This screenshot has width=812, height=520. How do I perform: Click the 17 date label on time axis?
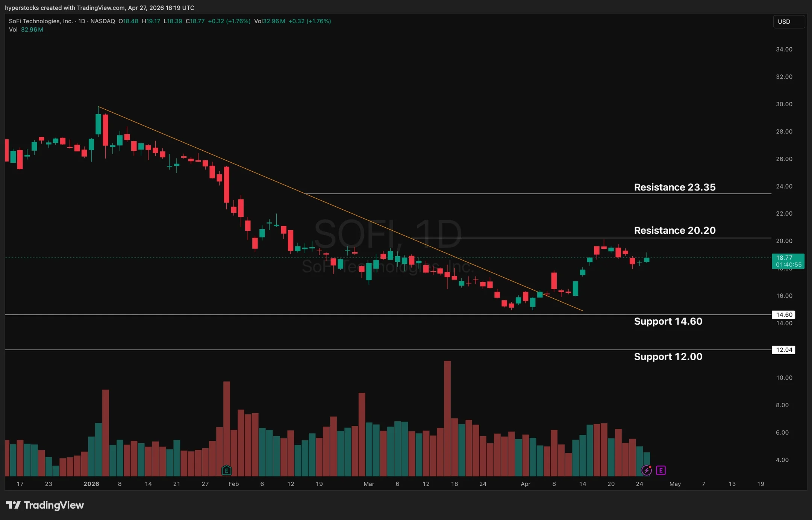(x=20, y=484)
